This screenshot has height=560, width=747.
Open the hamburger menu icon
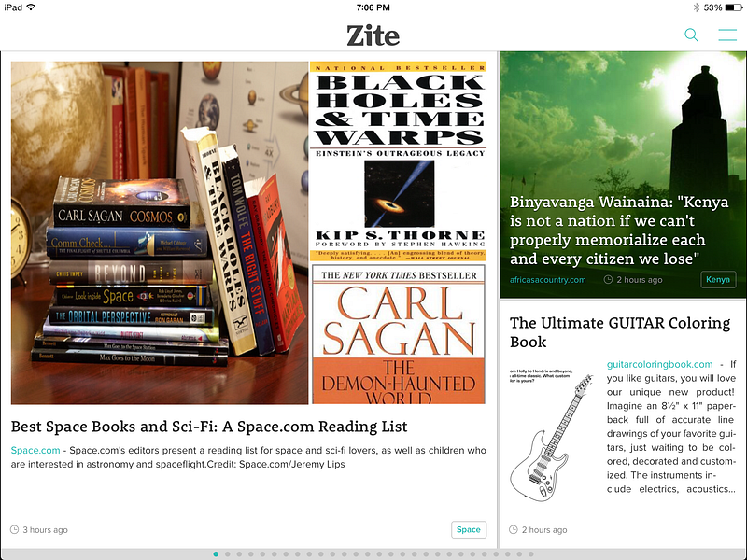point(727,35)
